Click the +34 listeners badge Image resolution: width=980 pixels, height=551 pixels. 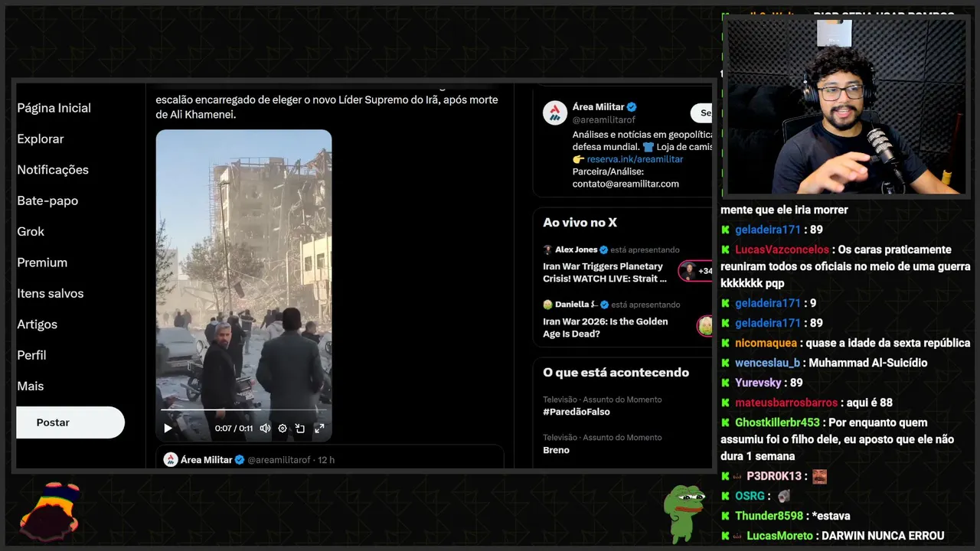[696, 271]
